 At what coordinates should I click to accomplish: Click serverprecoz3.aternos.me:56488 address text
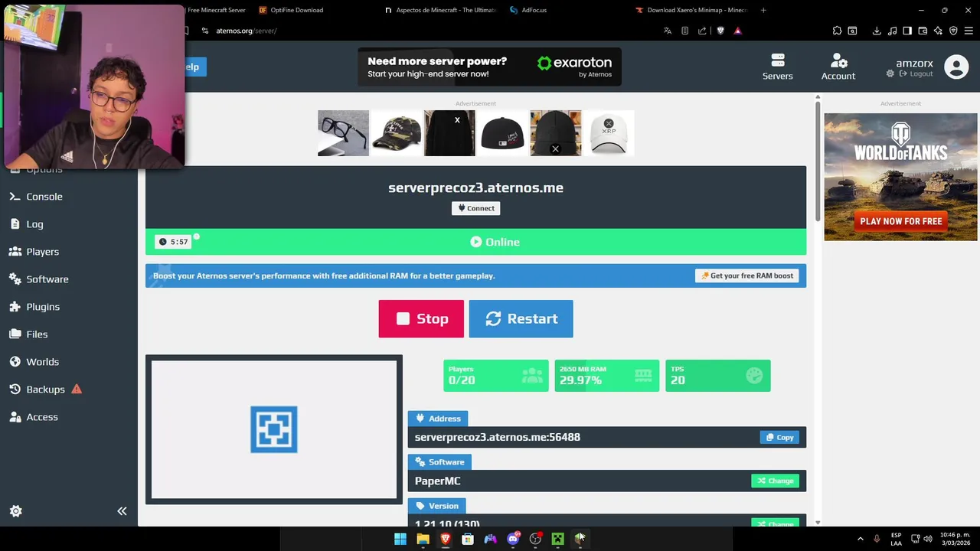point(497,437)
